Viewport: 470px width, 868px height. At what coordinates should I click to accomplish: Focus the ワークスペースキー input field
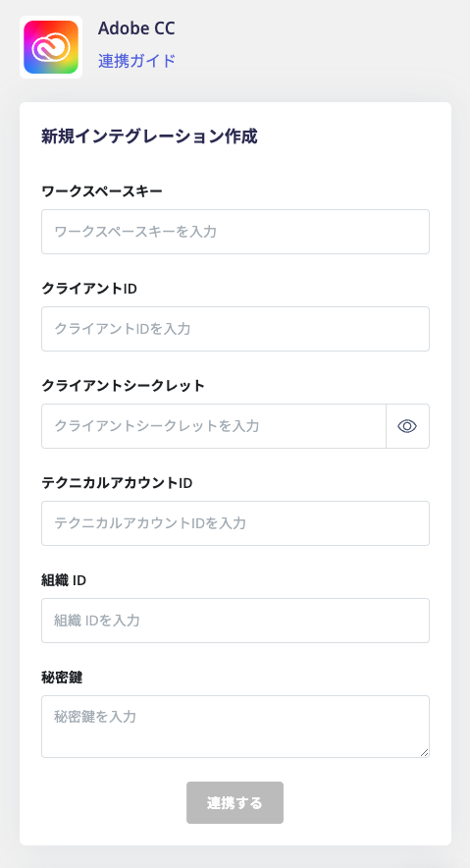pos(235,232)
